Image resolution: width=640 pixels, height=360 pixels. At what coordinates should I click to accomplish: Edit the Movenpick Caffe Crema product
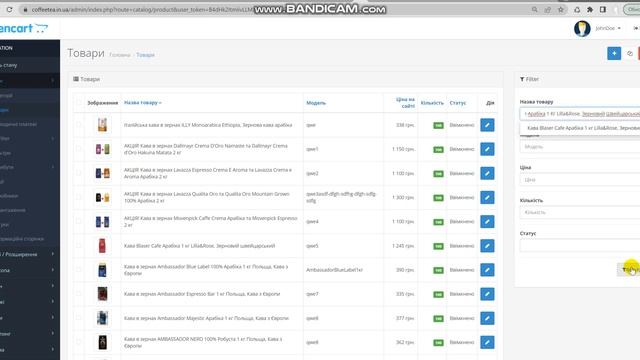(x=487, y=222)
